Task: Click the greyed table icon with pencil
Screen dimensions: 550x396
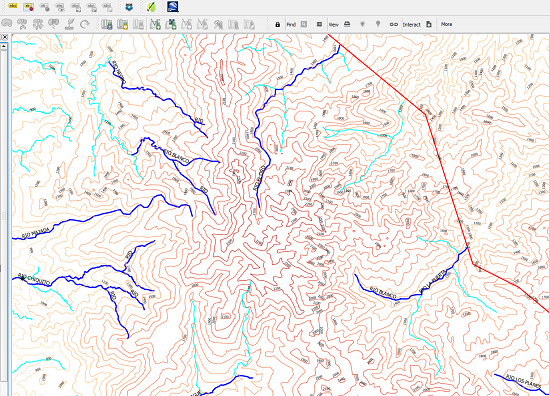Action: tap(249, 24)
